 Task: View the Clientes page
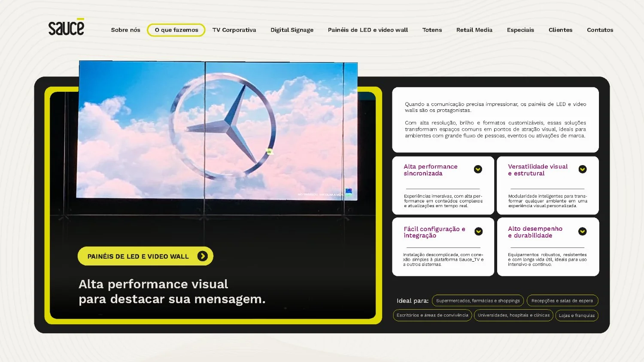tap(560, 30)
